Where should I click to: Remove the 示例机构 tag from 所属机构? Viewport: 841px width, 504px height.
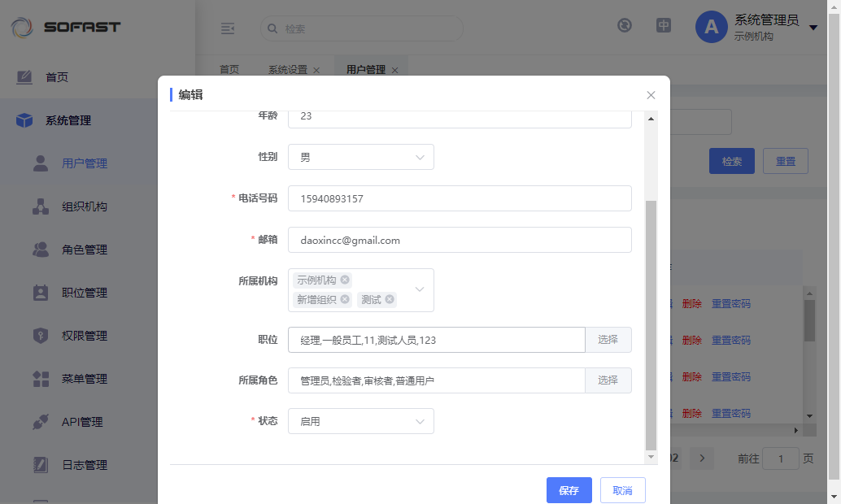coord(345,280)
